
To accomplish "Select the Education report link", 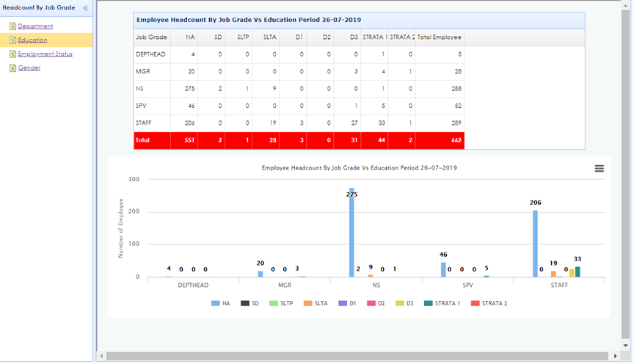I will coord(32,40).
